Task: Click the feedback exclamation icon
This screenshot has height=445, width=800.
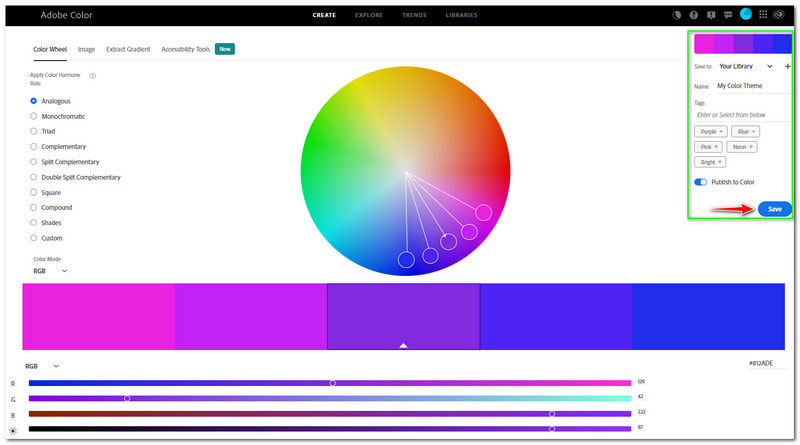Action: tap(711, 15)
